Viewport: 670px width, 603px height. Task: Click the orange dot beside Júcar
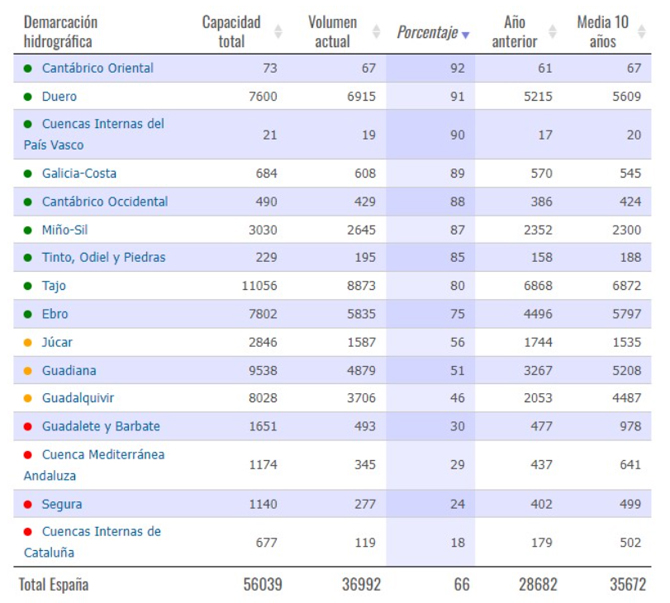point(28,343)
